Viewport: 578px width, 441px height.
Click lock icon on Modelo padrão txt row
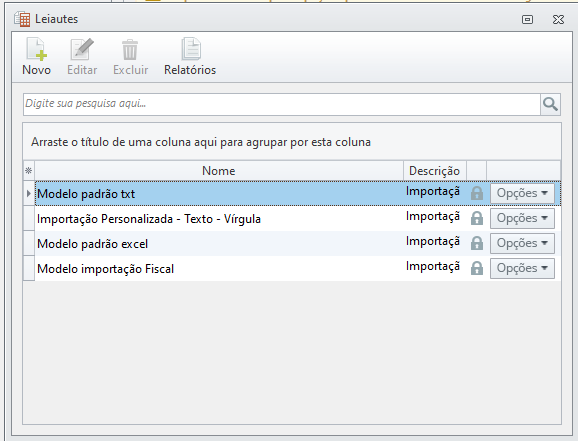click(x=477, y=193)
